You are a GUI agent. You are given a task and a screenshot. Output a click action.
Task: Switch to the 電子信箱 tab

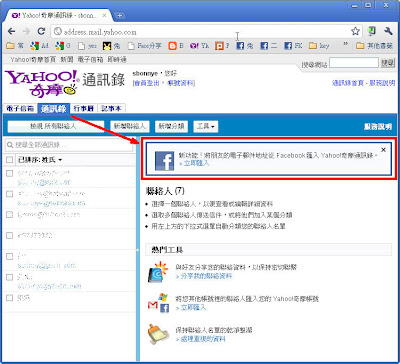(x=20, y=109)
